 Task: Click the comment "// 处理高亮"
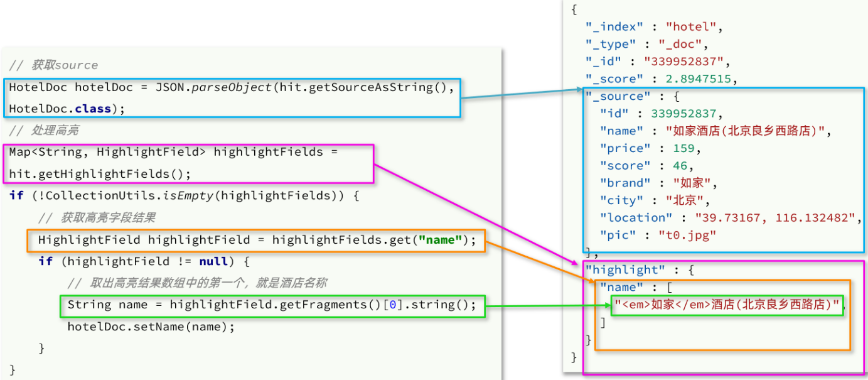click(45, 130)
